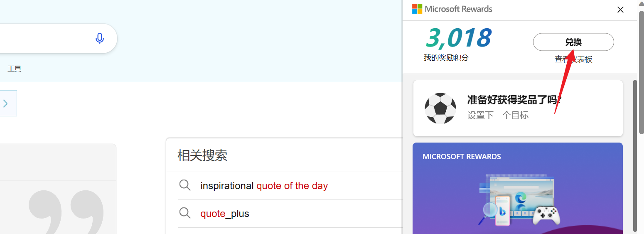Search for inspirational quote of the day
The image size is (644, 234).
pos(264,186)
